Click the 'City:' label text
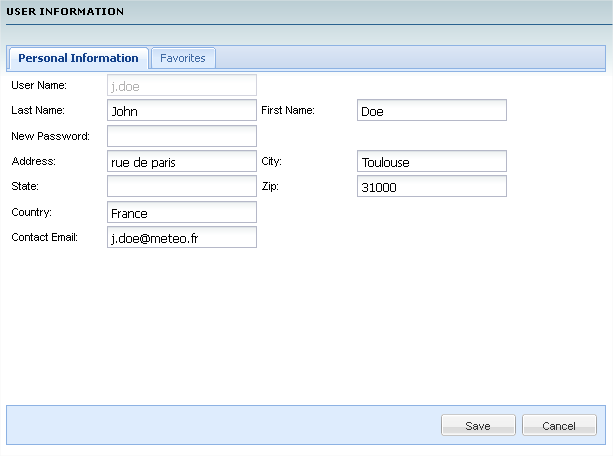 (x=271, y=161)
